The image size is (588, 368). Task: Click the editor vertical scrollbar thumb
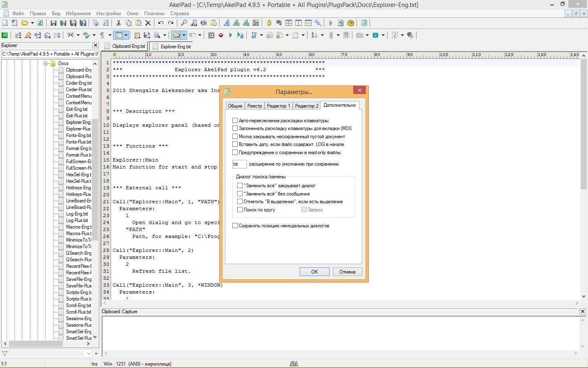click(x=583, y=125)
